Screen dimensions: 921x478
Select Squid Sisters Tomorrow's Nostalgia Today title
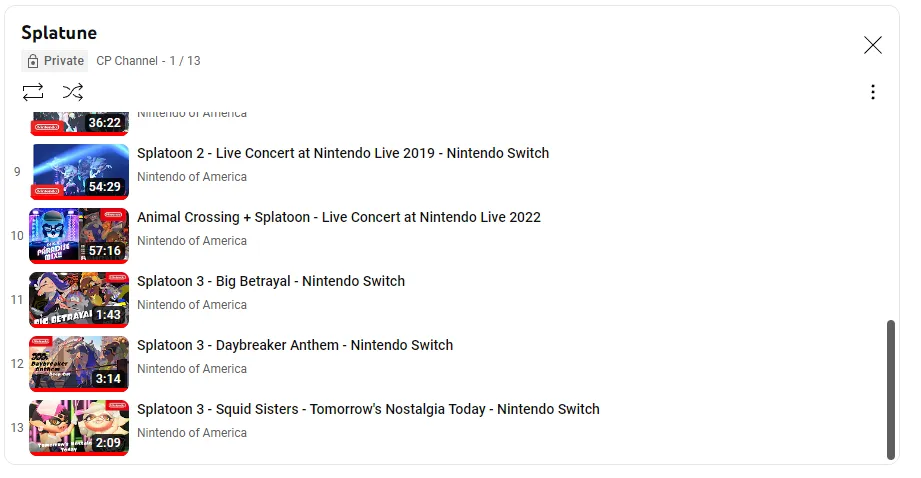(368, 409)
